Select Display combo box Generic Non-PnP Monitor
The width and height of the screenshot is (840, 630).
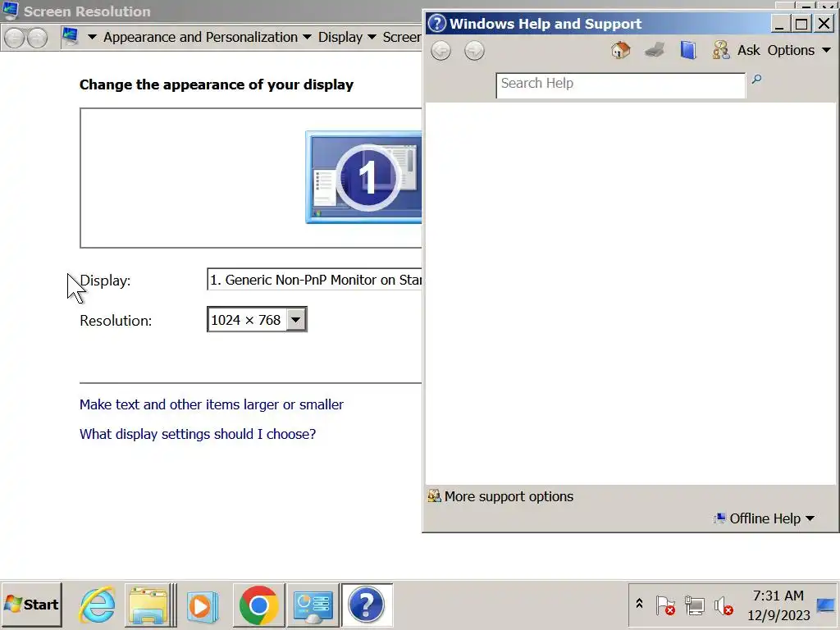click(314, 280)
